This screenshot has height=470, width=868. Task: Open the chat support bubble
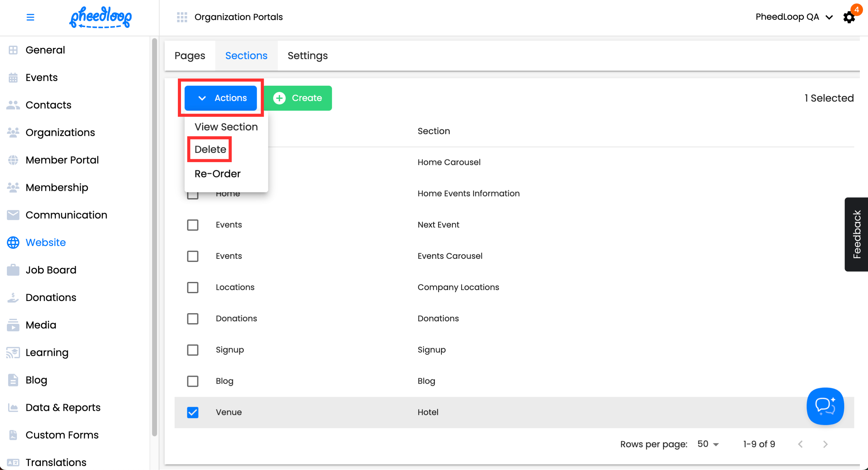coord(825,406)
